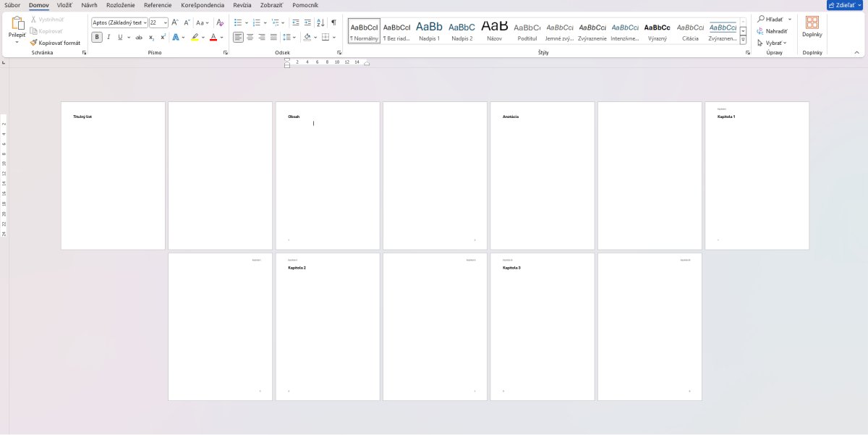The width and height of the screenshot is (868, 435).
Task: Apply the Podtitul style
Action: click(527, 30)
